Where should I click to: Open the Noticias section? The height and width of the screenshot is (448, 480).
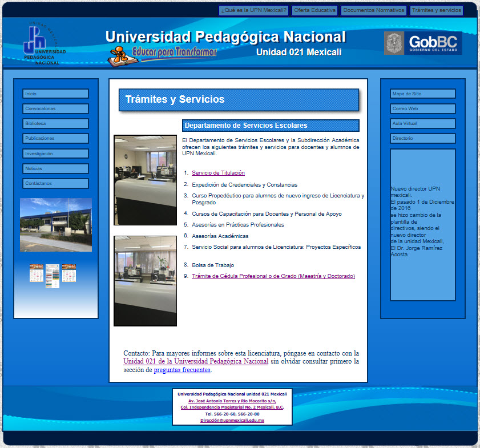[55, 168]
